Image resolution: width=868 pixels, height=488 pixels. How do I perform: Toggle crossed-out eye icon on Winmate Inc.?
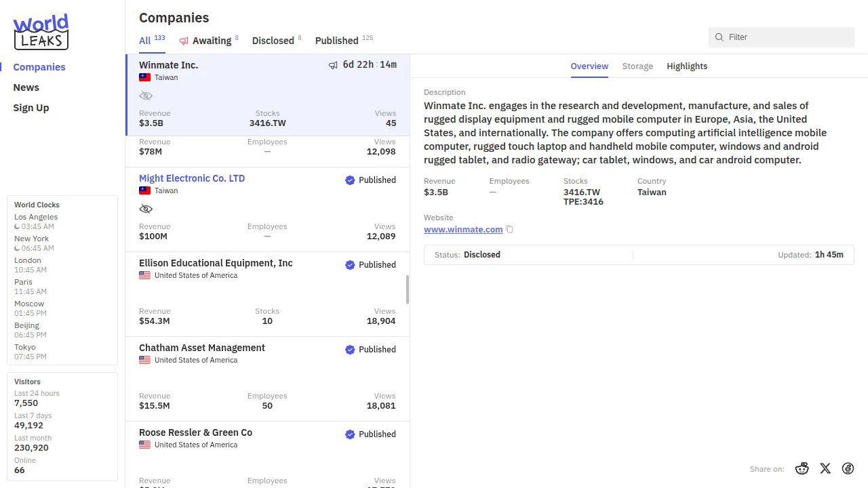(x=146, y=96)
